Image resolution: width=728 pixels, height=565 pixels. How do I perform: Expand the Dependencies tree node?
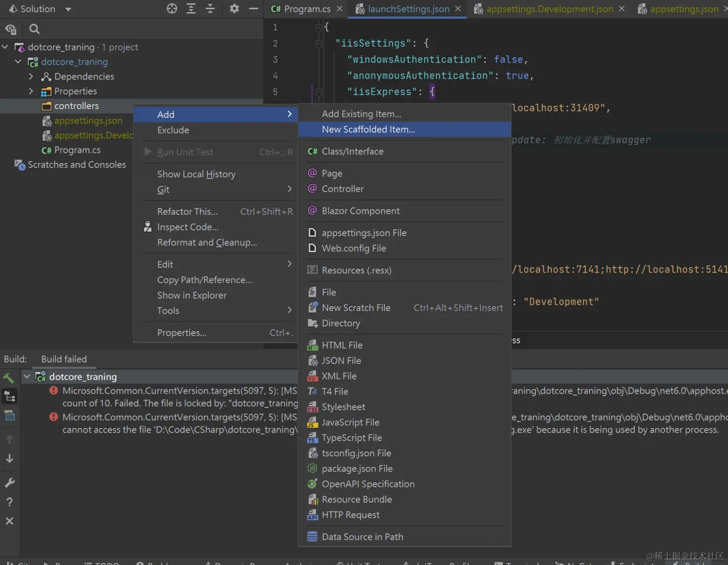tap(31, 77)
